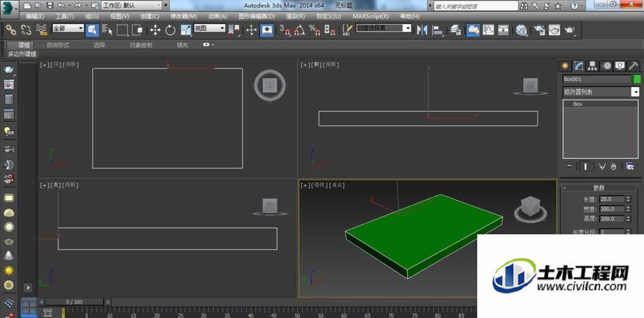Open the 工具(T) menu
The image size is (644, 318).
pyautogui.click(x=65, y=16)
